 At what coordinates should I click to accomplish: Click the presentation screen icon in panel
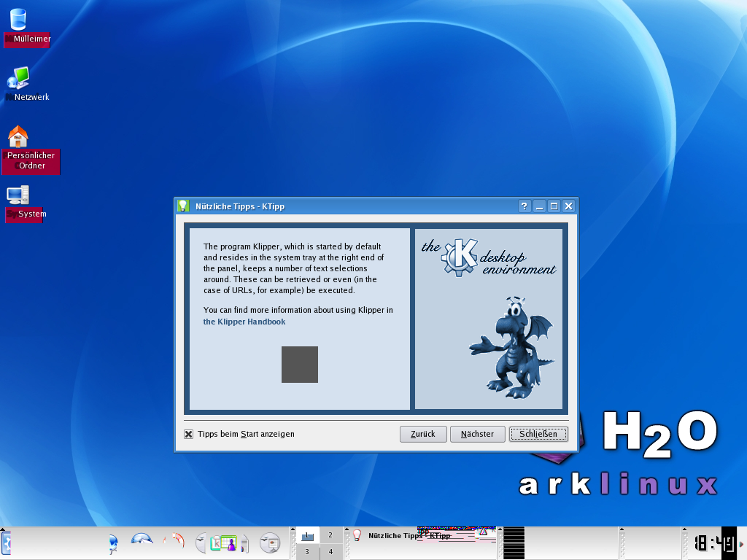pyautogui.click(x=270, y=542)
